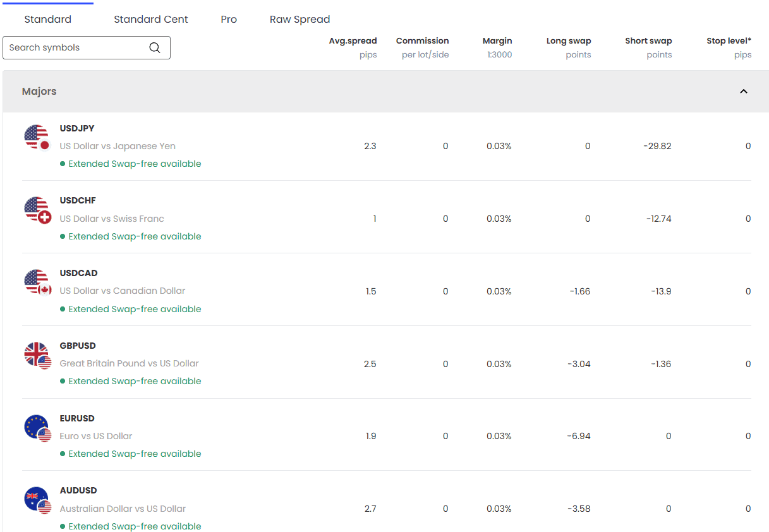The width and height of the screenshot is (769, 532).
Task: Click USDCAD short swap value -13.9
Action: pyautogui.click(x=661, y=291)
